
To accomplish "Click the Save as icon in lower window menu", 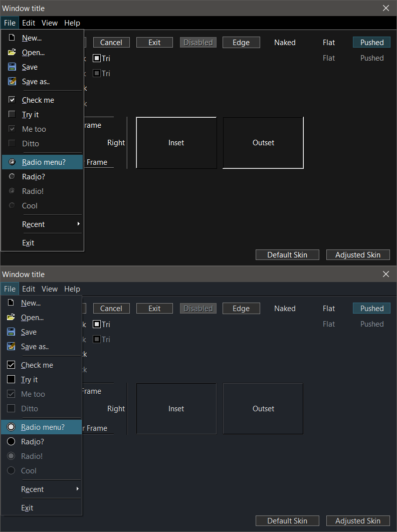I will tap(11, 346).
